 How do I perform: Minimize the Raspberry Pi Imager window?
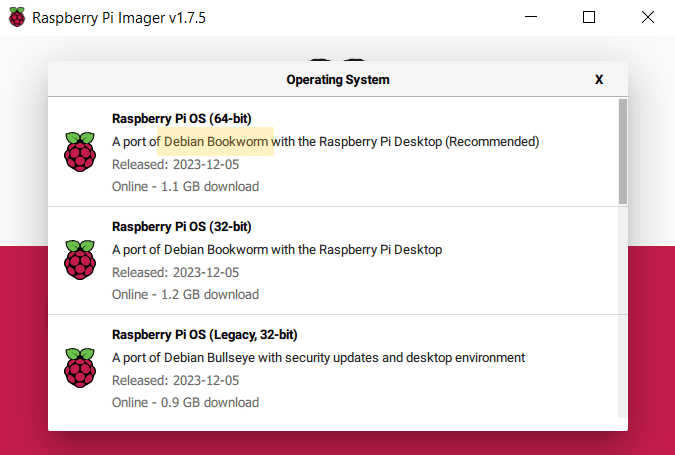[x=534, y=18]
